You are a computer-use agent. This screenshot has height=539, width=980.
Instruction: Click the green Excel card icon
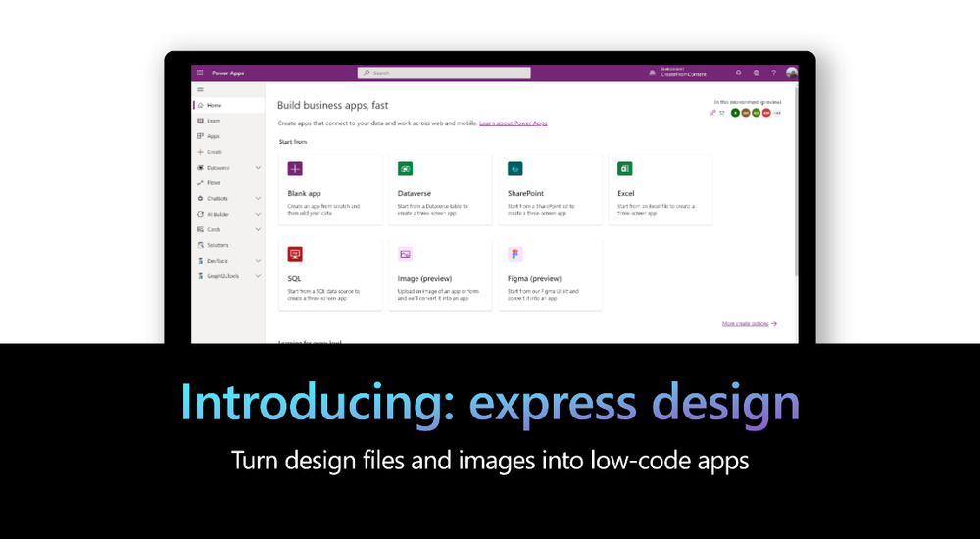tap(625, 169)
